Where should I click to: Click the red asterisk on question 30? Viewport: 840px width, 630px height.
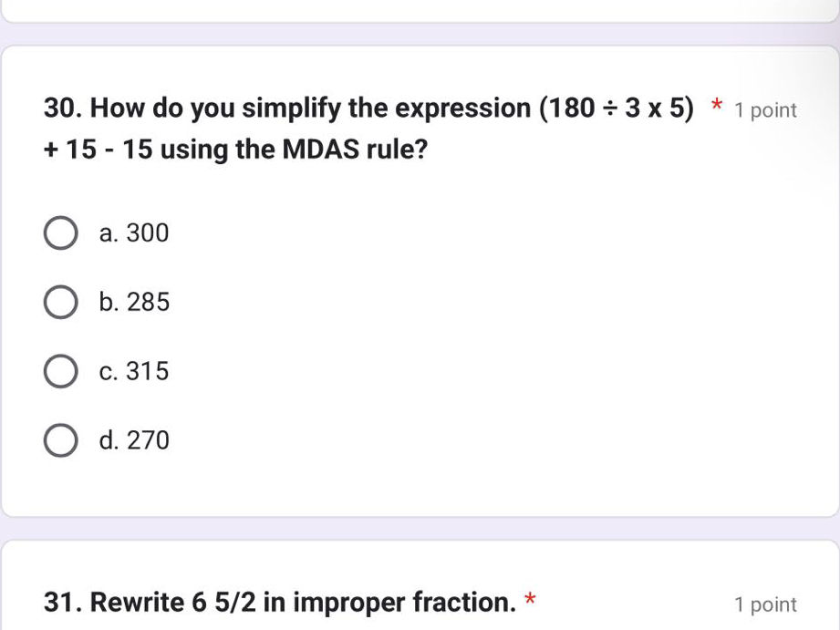click(715, 105)
